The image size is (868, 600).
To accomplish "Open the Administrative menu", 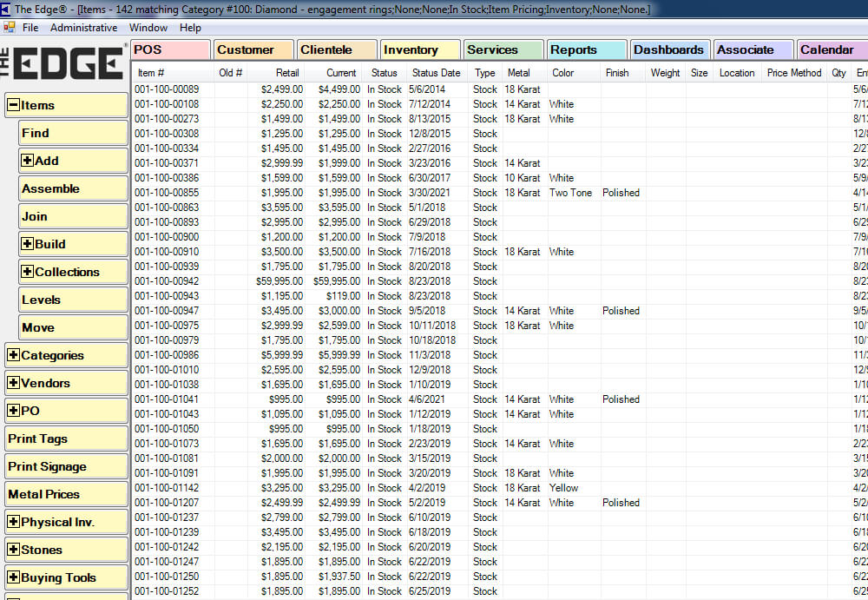I will point(83,28).
